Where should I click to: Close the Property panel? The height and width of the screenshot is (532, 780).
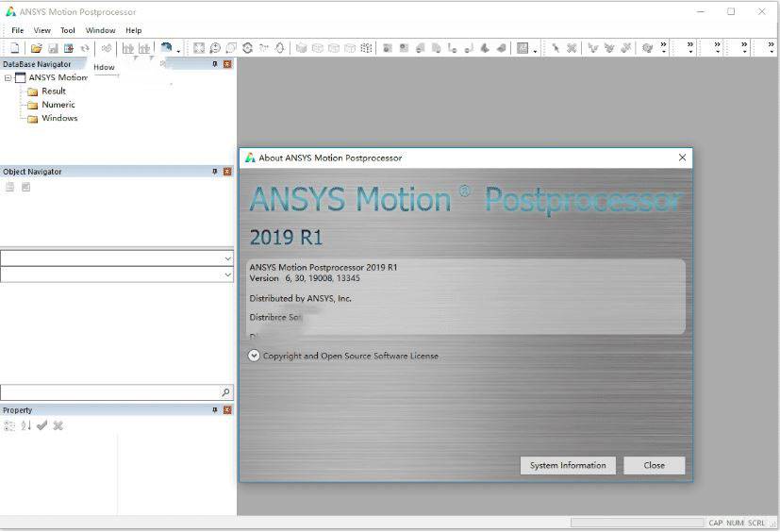[227, 410]
